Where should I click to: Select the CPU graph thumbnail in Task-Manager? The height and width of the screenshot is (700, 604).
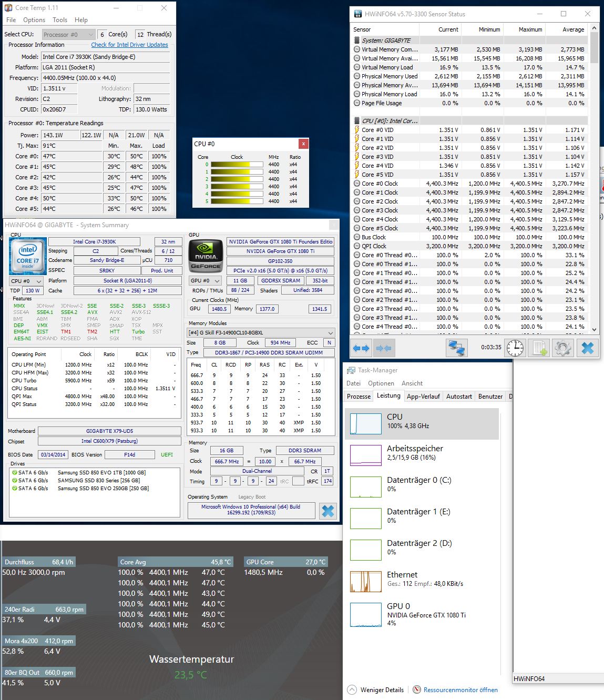tap(366, 424)
